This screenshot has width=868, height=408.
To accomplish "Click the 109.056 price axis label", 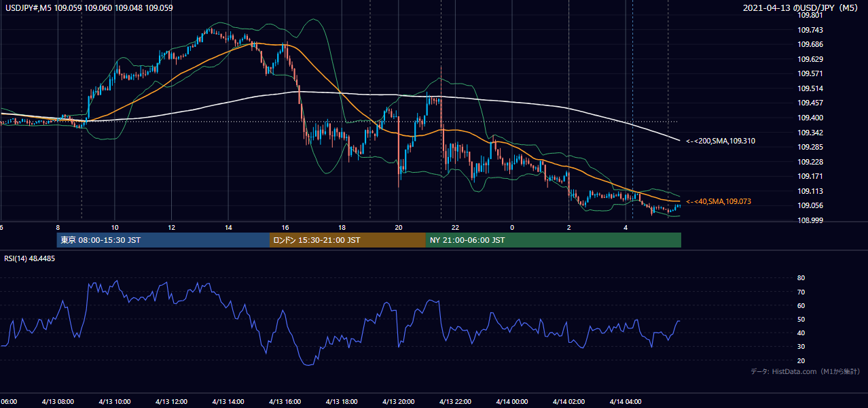I will pyautogui.click(x=810, y=205).
